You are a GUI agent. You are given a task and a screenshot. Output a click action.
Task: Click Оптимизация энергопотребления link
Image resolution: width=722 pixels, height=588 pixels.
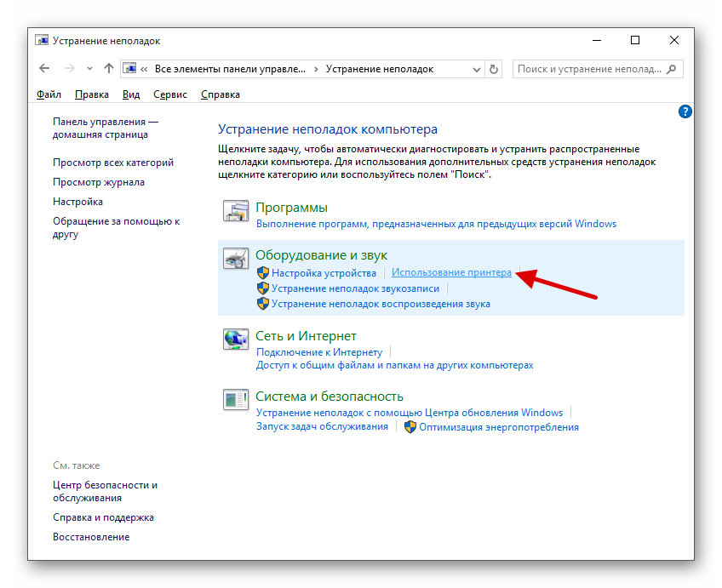[x=498, y=427]
